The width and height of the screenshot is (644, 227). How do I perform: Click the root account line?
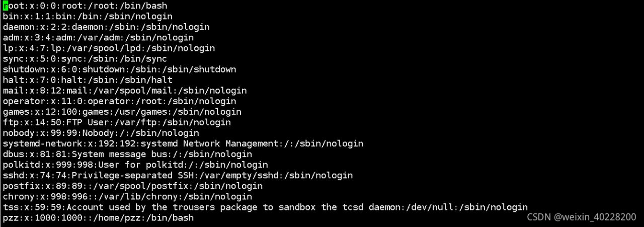pyautogui.click(x=85, y=6)
